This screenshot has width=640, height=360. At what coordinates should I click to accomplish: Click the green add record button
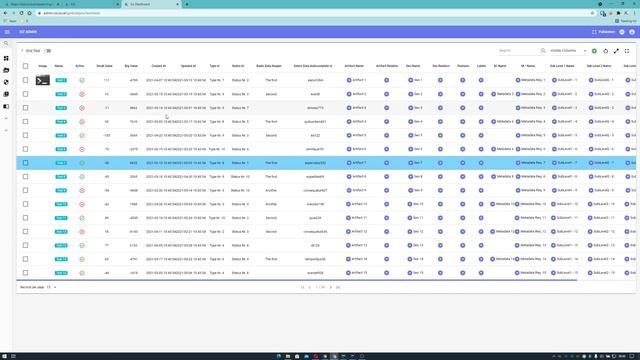(594, 51)
